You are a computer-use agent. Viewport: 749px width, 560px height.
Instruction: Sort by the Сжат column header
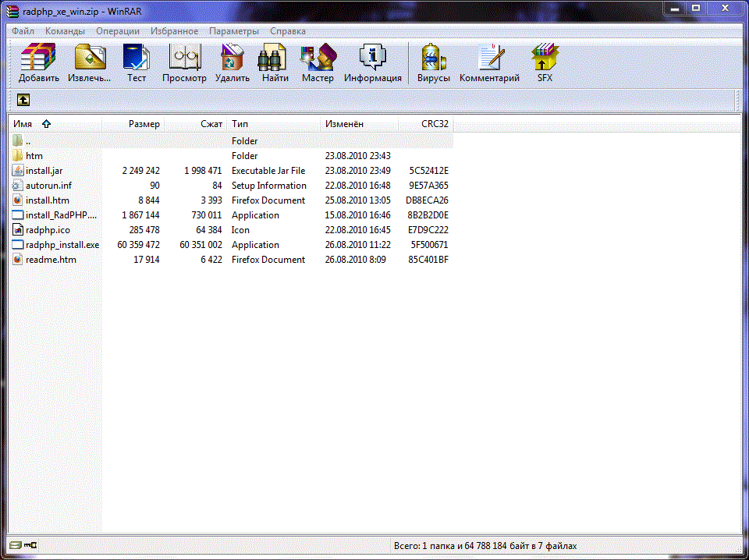coord(196,124)
